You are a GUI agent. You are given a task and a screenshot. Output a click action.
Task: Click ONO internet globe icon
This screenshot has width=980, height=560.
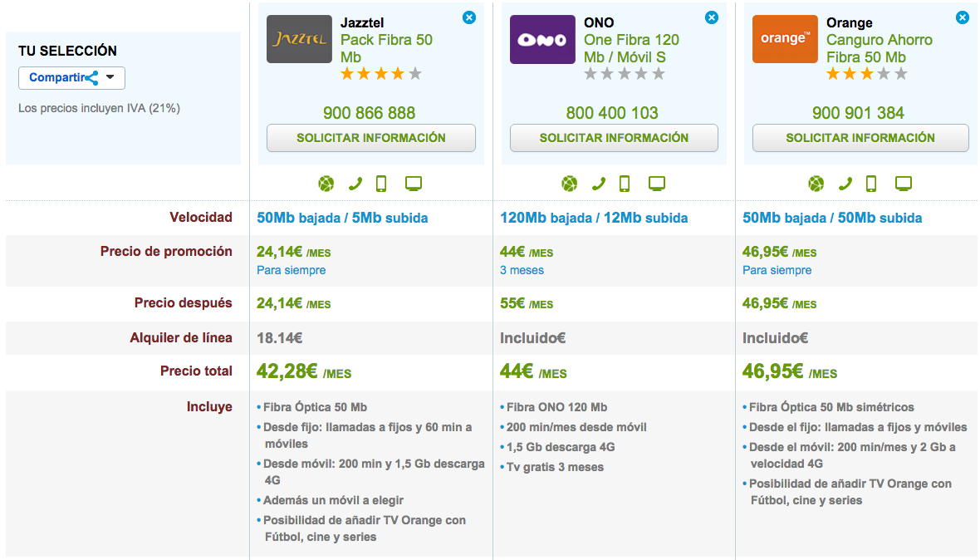[570, 183]
